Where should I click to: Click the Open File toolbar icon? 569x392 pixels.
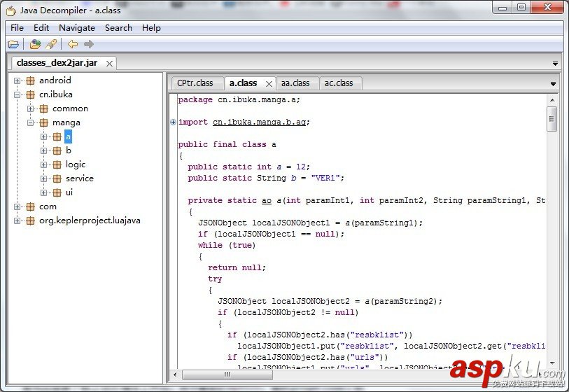click(x=13, y=44)
